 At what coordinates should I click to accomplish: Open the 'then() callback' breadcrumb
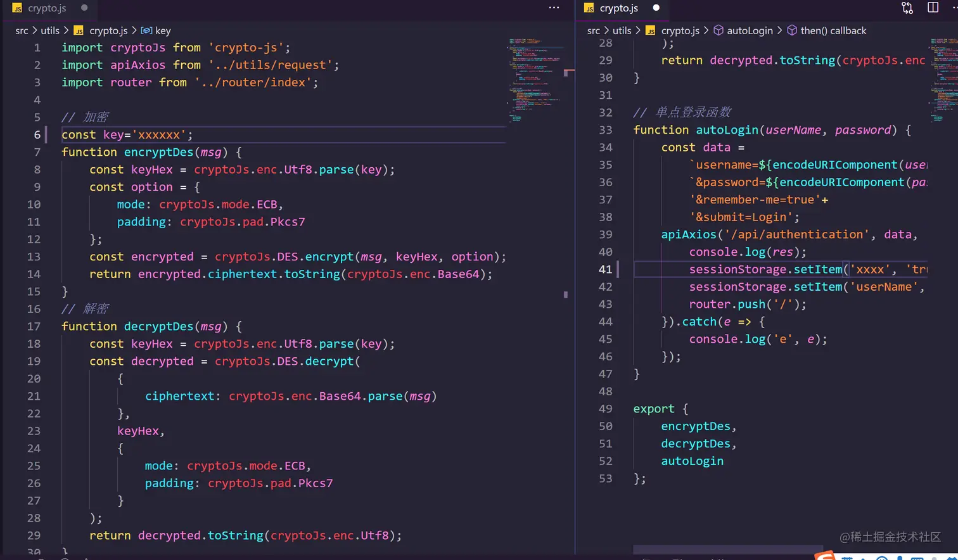(x=833, y=30)
